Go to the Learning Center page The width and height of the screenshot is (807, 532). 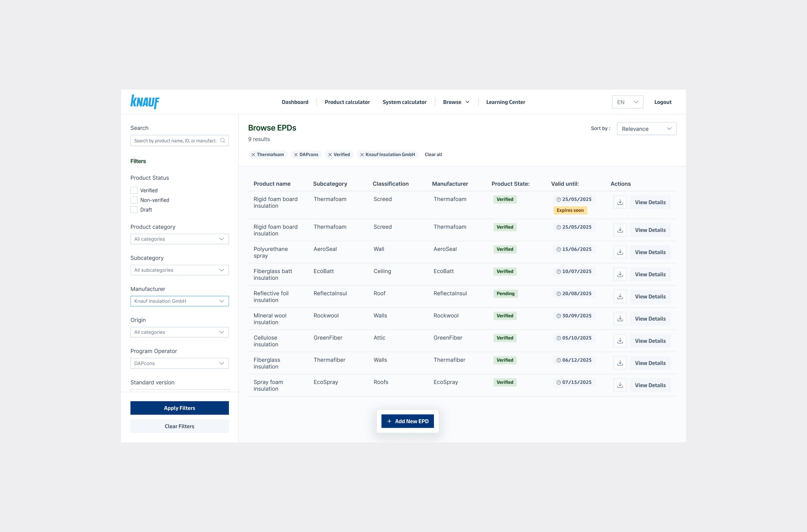tap(505, 102)
